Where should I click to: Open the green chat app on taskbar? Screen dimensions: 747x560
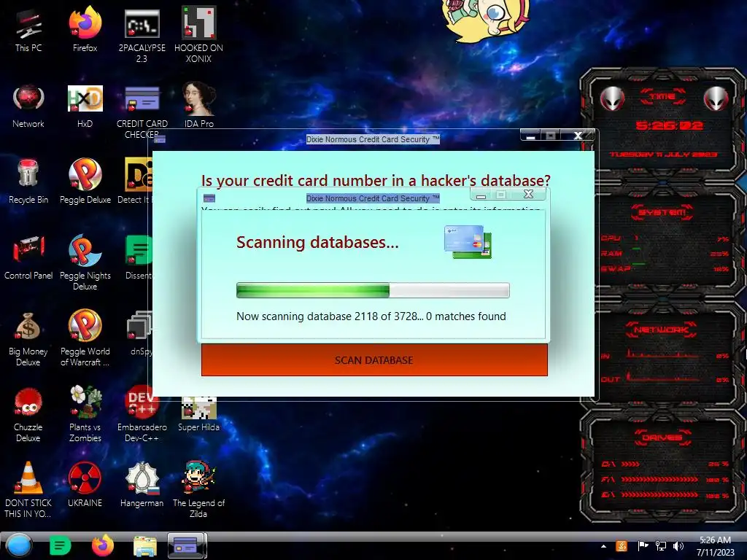pos(60,545)
